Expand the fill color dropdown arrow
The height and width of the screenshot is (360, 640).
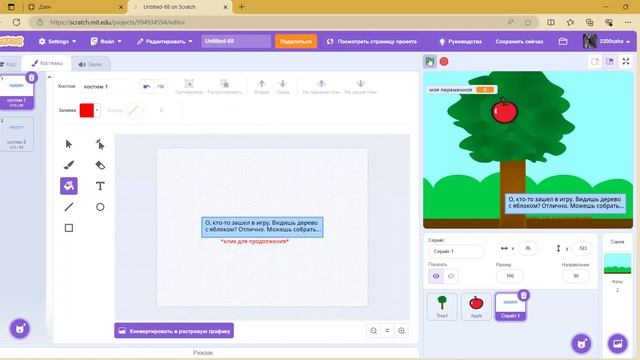[97, 110]
